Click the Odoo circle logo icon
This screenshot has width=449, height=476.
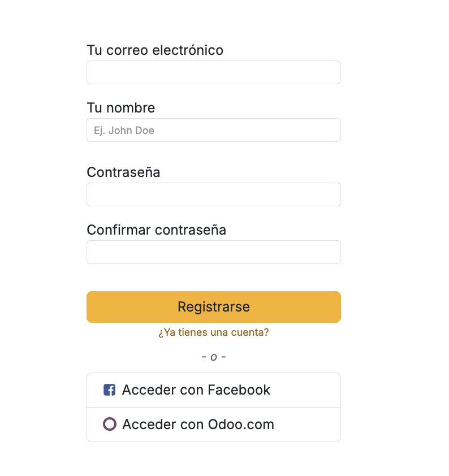point(110,424)
